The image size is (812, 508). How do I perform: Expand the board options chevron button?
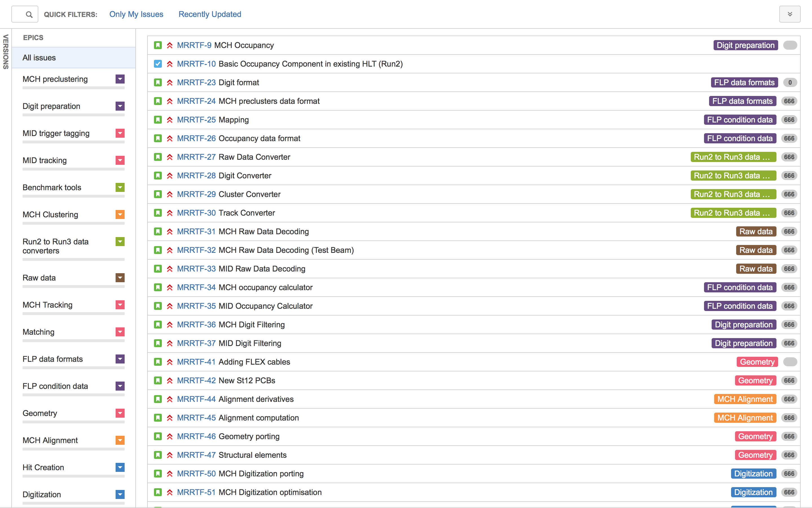pyautogui.click(x=789, y=14)
